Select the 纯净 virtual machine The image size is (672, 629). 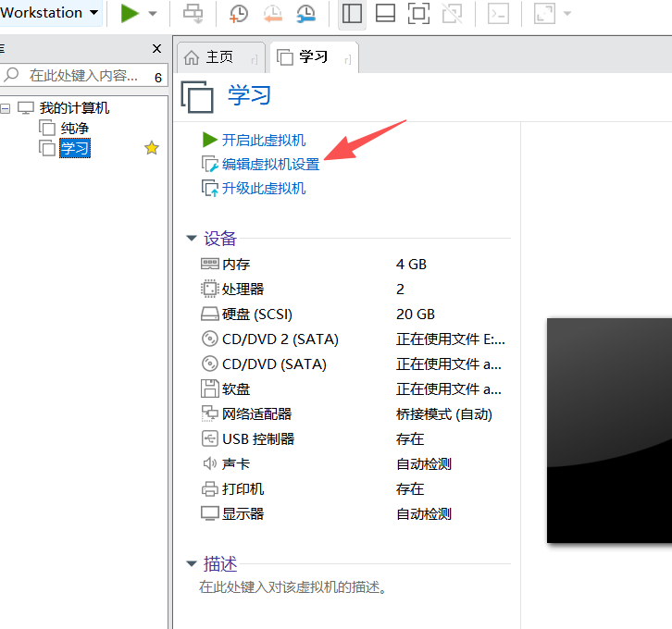click(x=75, y=128)
